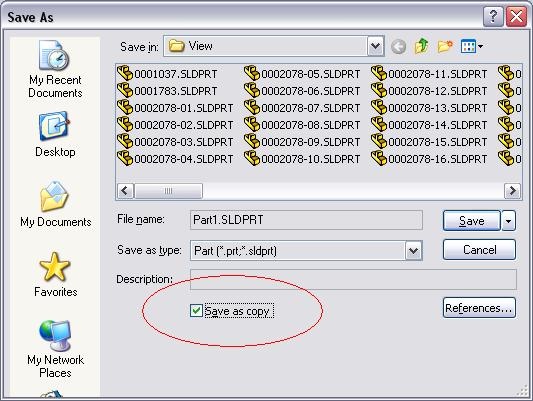Open the Save button's dropdown arrow
Image resolution: width=533 pixels, height=401 pixels.
509,221
